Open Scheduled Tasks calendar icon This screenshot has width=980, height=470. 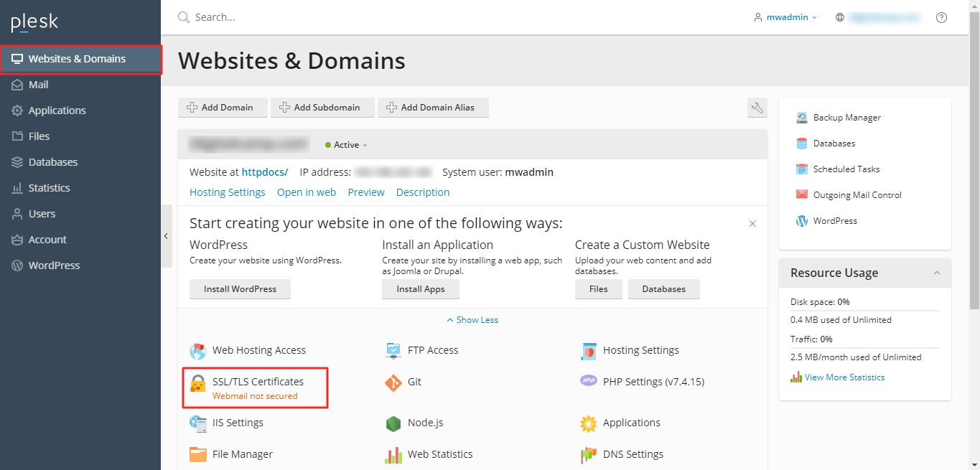point(802,169)
